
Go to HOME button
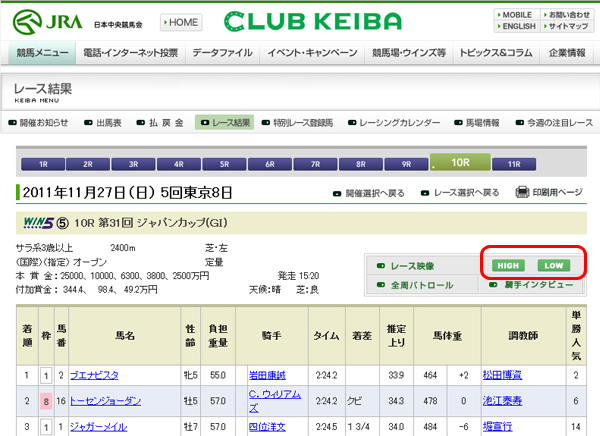(x=181, y=23)
